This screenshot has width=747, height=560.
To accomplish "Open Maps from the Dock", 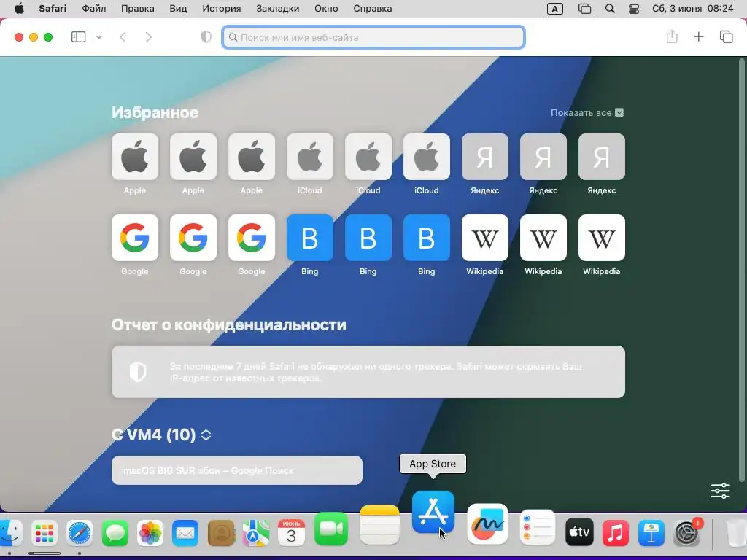I will pos(256,533).
